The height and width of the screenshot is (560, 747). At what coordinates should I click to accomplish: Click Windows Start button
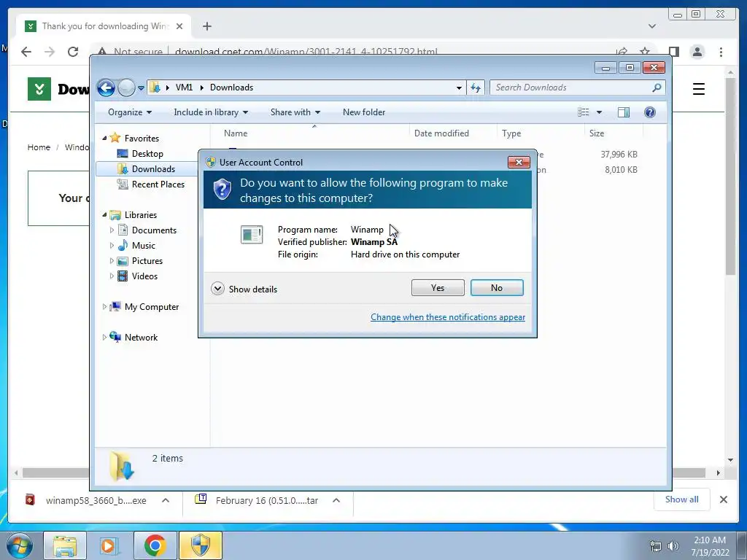[19, 545]
